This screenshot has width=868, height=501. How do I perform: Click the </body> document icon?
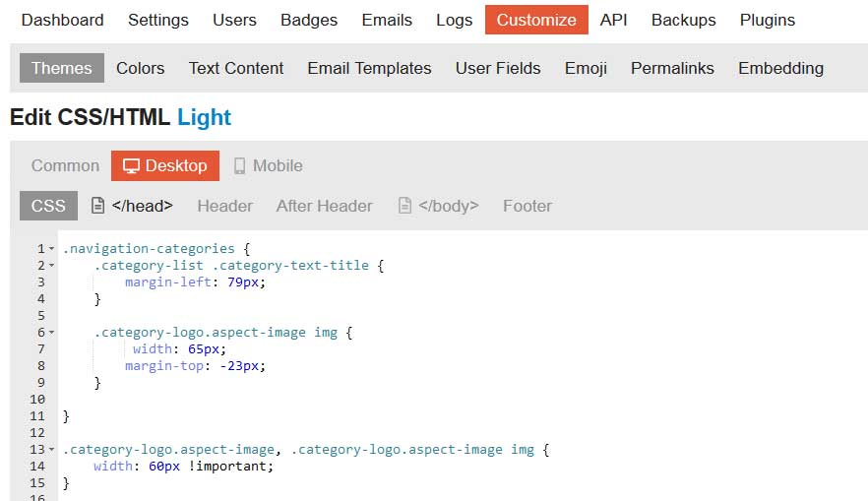pyautogui.click(x=404, y=206)
